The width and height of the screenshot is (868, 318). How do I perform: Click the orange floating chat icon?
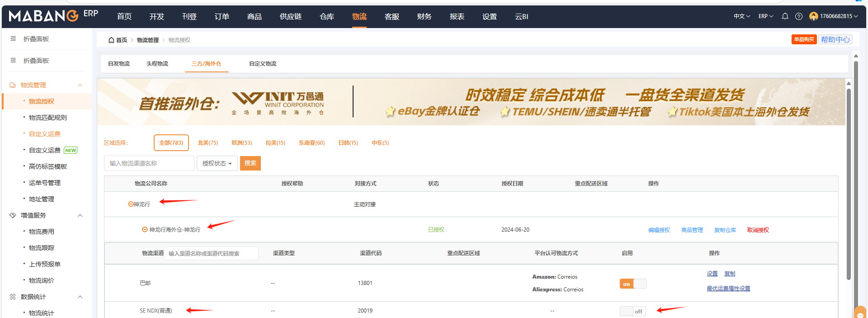[x=860, y=313]
